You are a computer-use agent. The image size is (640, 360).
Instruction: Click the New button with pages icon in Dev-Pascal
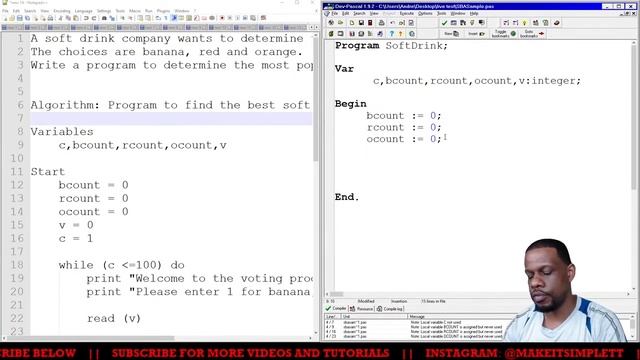(x=452, y=33)
